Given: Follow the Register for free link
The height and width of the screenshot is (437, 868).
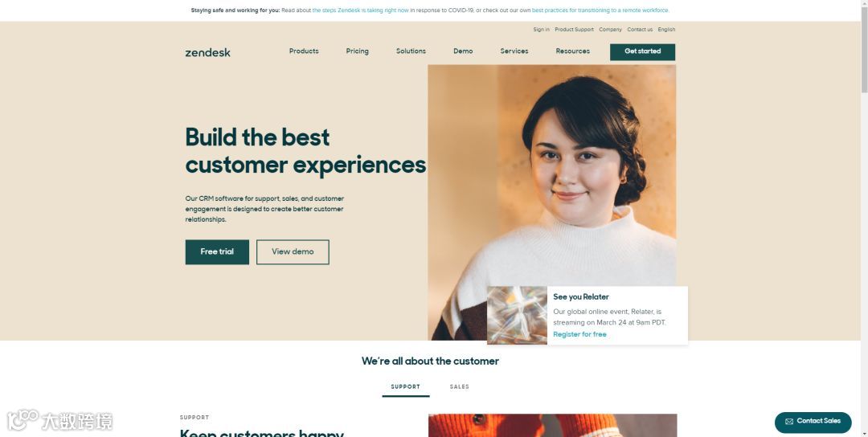Looking at the screenshot, I should (579, 334).
